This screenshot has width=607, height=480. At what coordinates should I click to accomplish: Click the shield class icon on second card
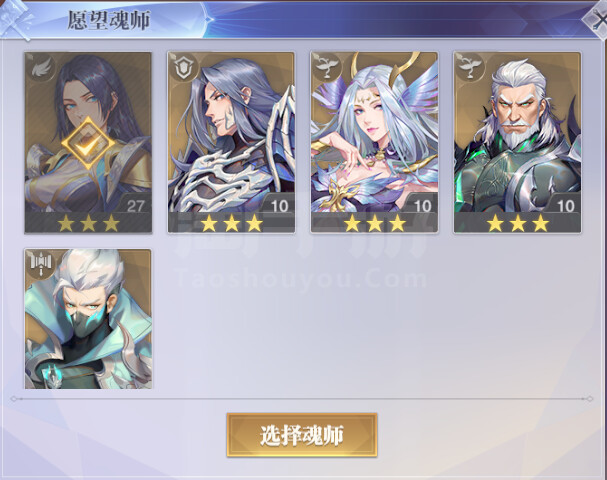[182, 68]
